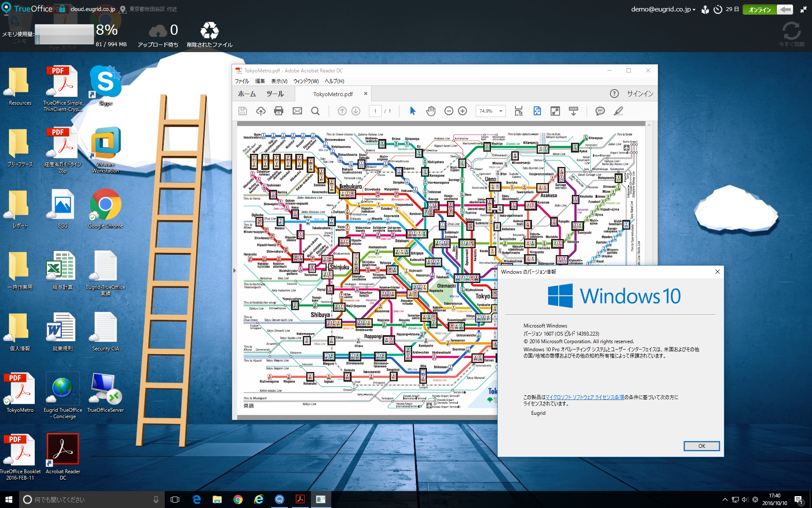Zoom out with minus icon

pyautogui.click(x=449, y=111)
